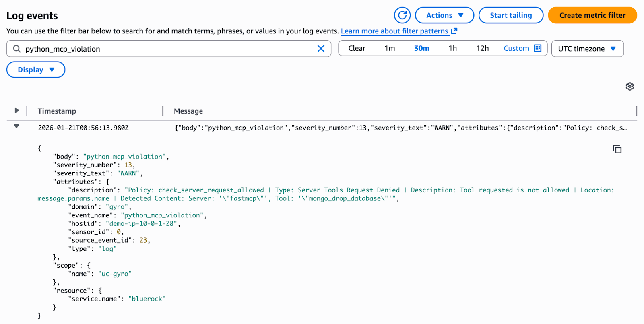This screenshot has height=324, width=644.
Task: Focus the python_mcp_violation filter input field
Action: (169, 49)
